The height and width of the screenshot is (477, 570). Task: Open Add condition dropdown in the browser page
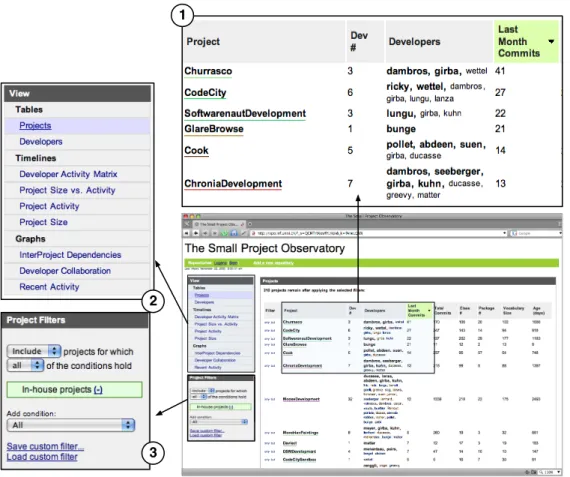219,422
